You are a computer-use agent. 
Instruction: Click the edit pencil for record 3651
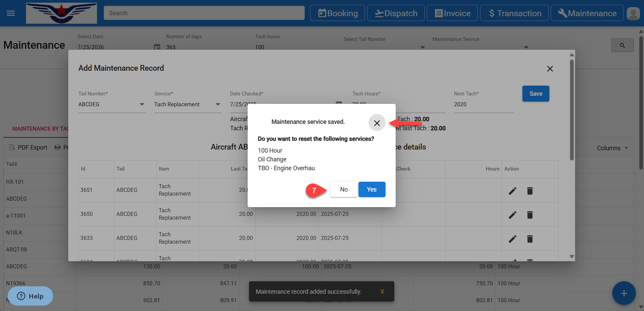click(x=512, y=191)
